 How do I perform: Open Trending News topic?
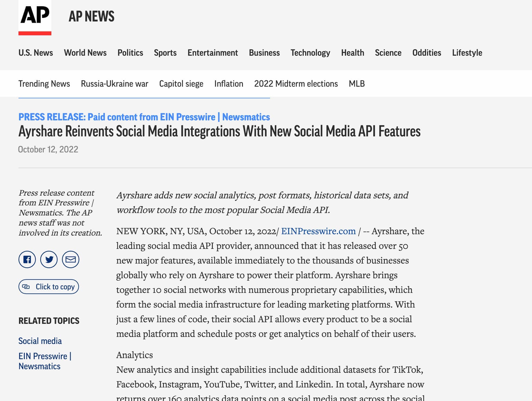point(44,84)
